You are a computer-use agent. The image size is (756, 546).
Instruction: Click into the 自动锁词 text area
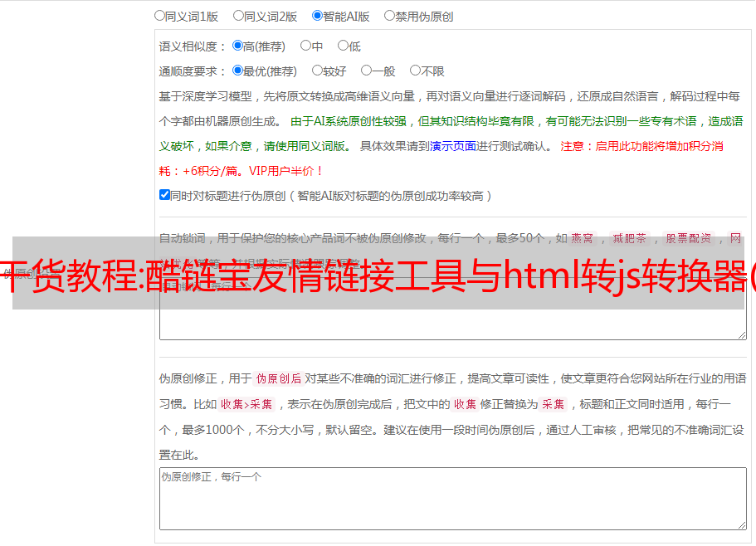coord(452,324)
